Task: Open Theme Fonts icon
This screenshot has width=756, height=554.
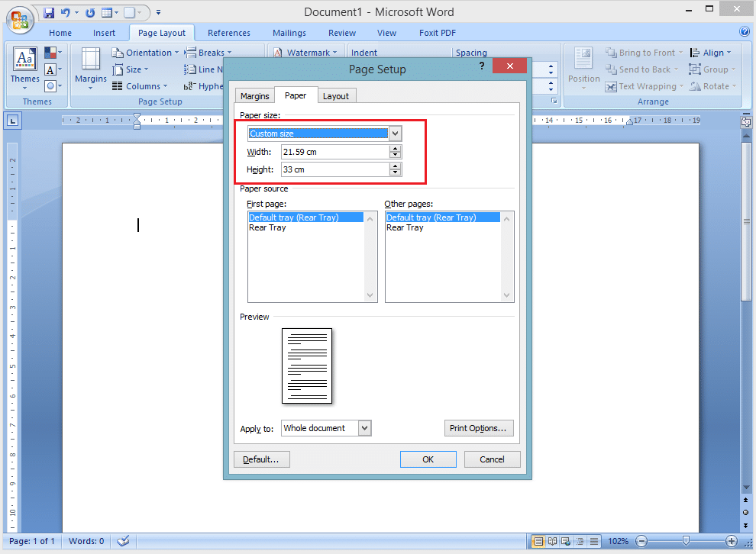Action: click(53, 69)
